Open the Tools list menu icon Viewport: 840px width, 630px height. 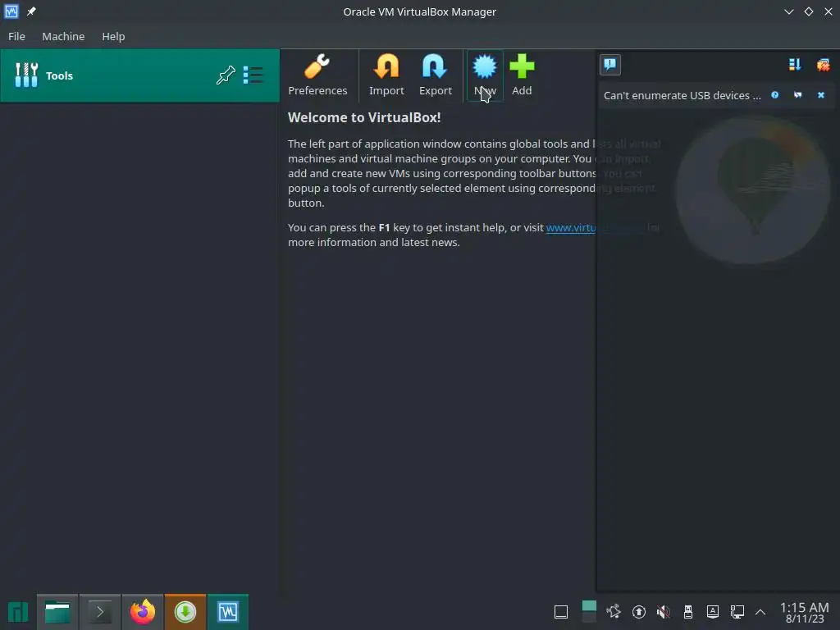click(x=253, y=75)
